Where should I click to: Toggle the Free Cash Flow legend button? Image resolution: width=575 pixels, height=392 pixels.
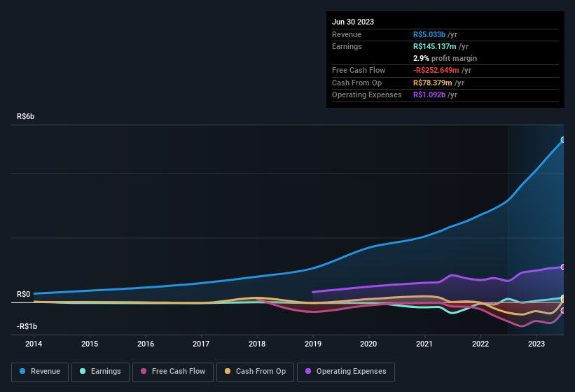point(173,372)
